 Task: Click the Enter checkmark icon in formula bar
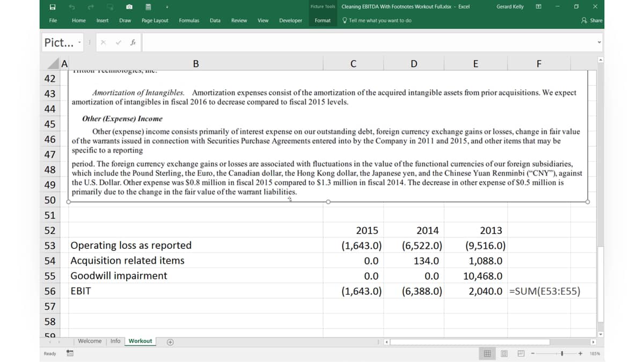pos(118,42)
